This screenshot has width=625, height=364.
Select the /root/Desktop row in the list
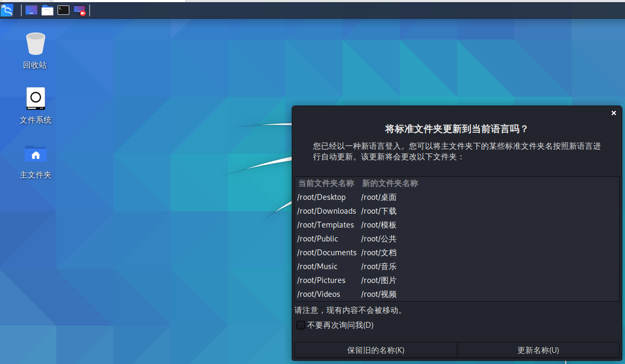pyautogui.click(x=373, y=197)
